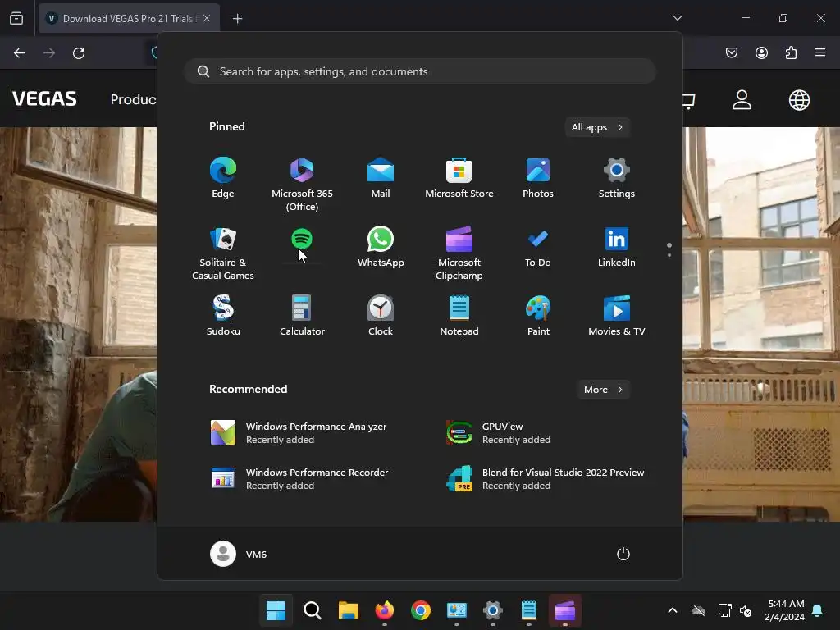This screenshot has width=840, height=630.
Task: Open the list all tabs dropdown
Action: (x=677, y=18)
